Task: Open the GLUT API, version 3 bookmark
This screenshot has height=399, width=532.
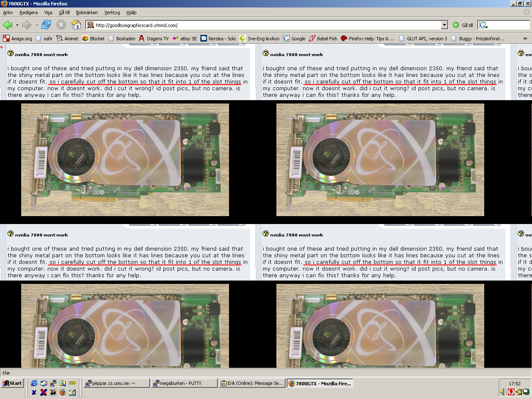Action: (423, 38)
